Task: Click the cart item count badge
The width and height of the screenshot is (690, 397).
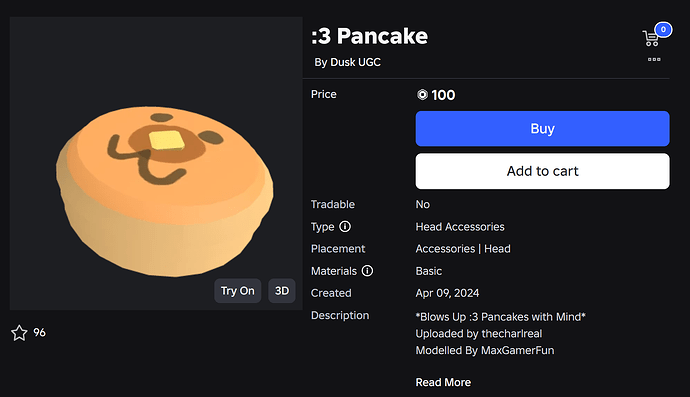Action: tap(663, 29)
